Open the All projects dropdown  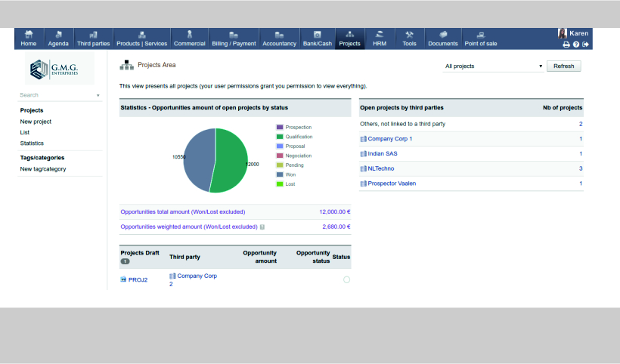[493, 66]
